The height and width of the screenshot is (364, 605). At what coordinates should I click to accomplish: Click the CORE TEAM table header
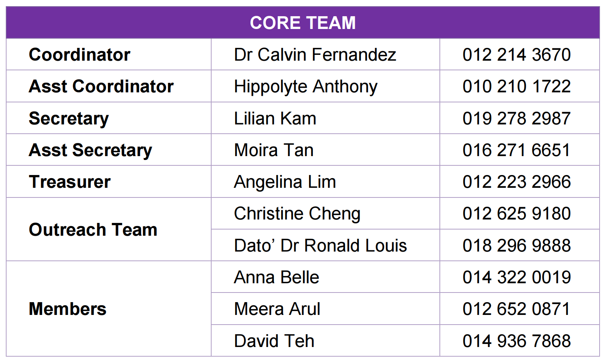(x=302, y=23)
